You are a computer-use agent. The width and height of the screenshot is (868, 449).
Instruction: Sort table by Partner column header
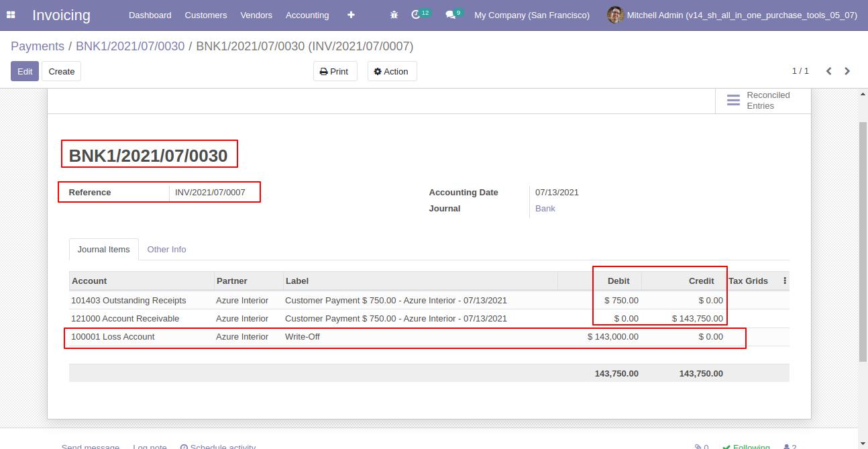tap(248, 281)
